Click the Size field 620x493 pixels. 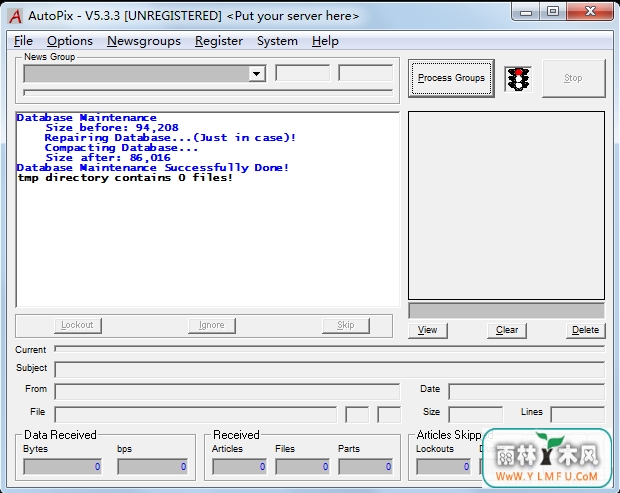point(476,414)
